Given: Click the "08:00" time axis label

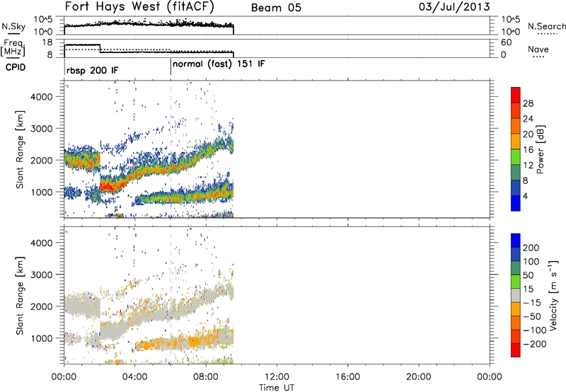Looking at the screenshot, I should coord(206,377).
